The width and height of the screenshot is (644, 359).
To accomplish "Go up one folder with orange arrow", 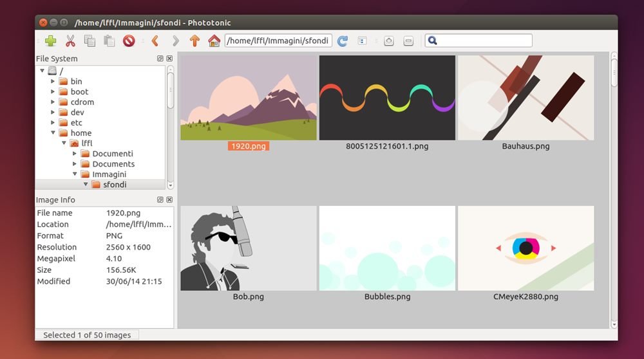I will pyautogui.click(x=194, y=41).
